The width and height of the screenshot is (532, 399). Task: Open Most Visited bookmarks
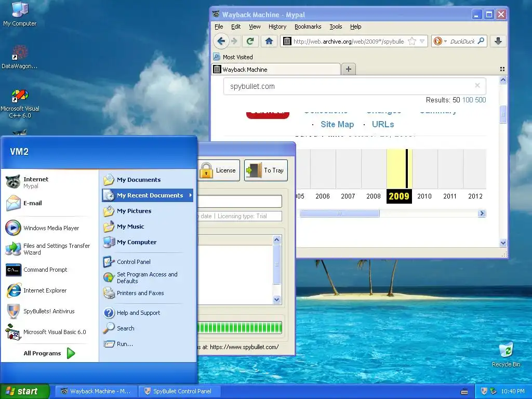233,57
